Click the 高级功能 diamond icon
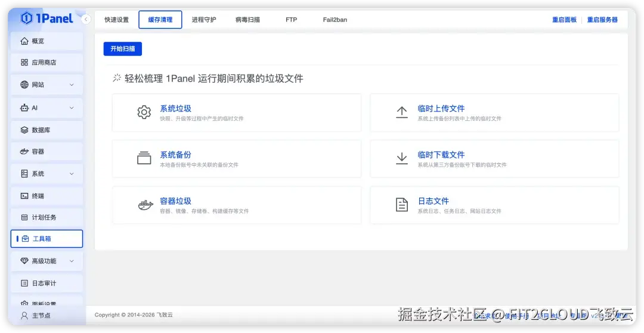This screenshot has width=644, height=333. 24,261
